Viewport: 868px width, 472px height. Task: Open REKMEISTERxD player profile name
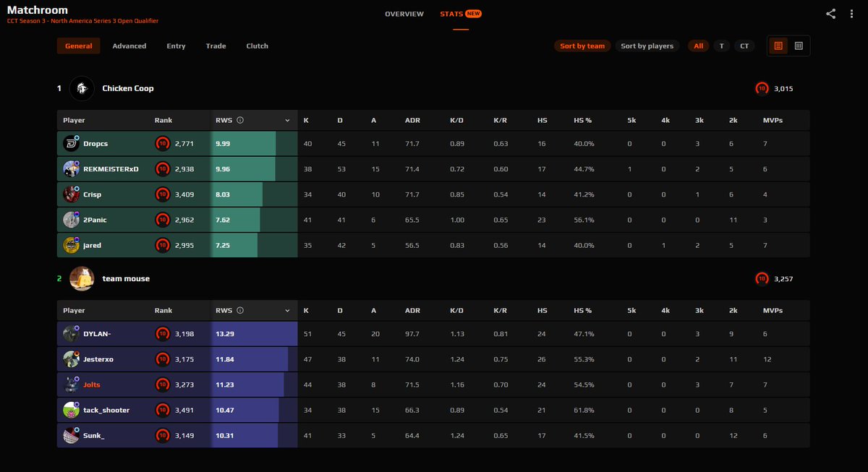(111, 168)
